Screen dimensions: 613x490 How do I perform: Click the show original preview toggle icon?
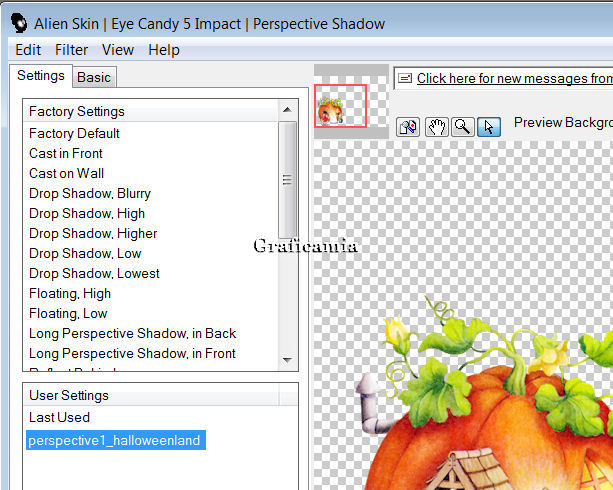(x=408, y=127)
